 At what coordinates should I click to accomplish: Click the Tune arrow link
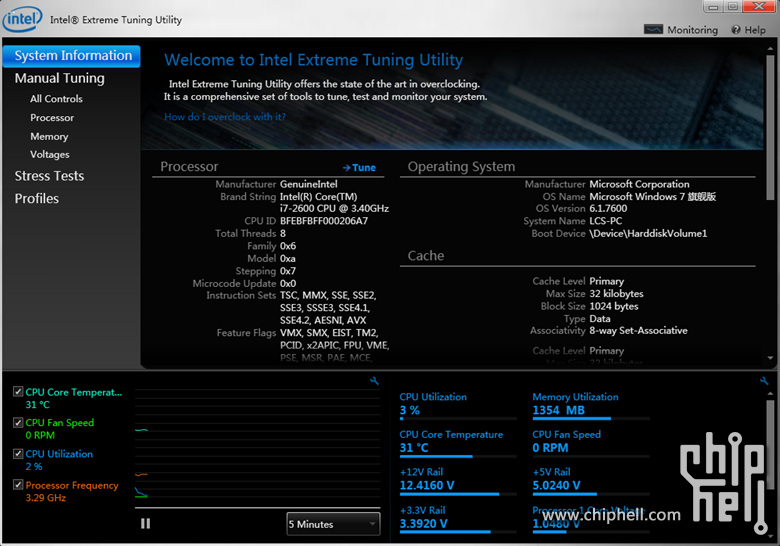point(359,168)
